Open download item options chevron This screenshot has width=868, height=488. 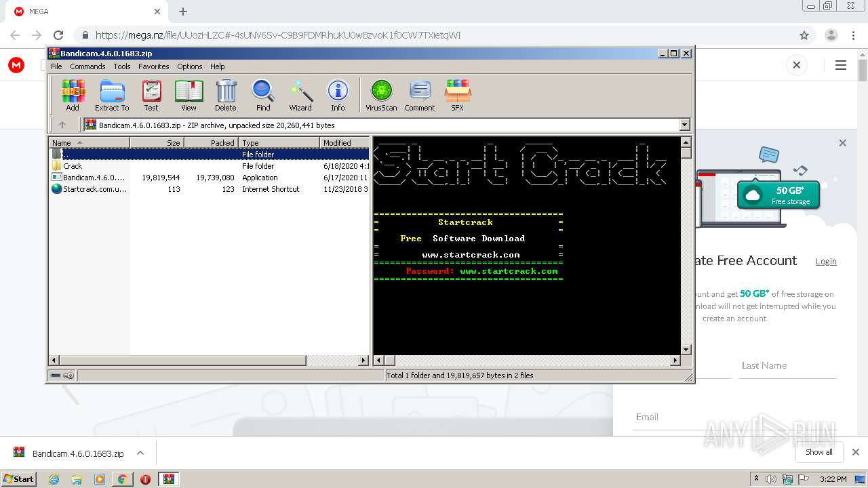[140, 453]
